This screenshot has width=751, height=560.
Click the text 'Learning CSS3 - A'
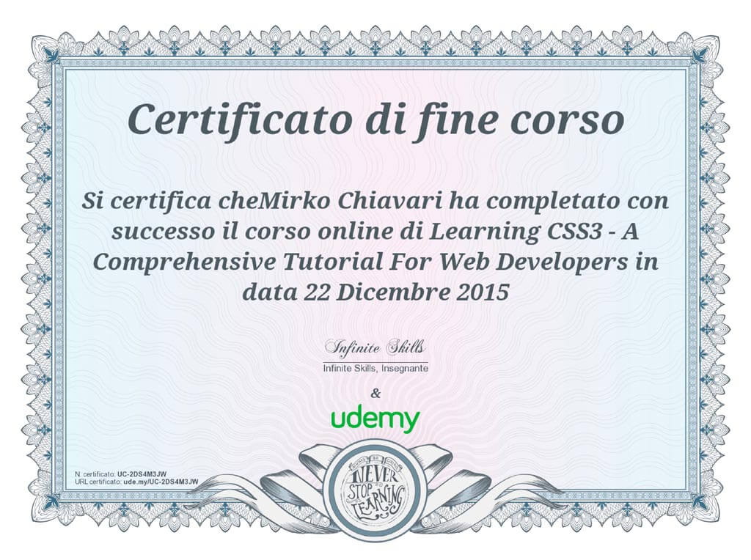click(x=534, y=232)
